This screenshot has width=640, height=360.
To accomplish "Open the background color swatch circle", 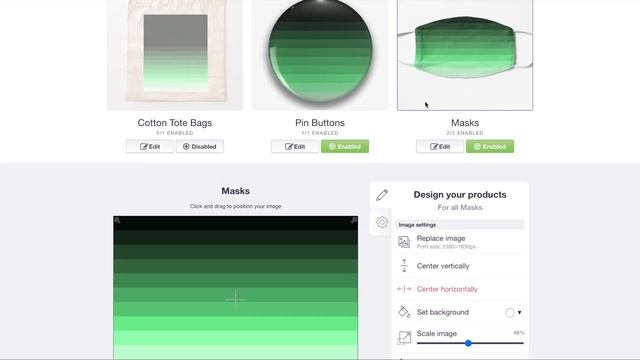I will click(509, 313).
